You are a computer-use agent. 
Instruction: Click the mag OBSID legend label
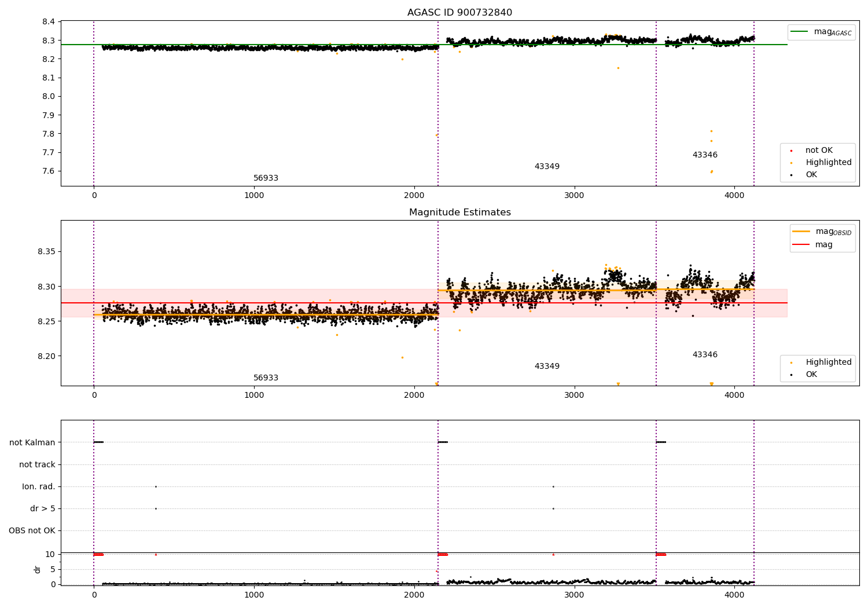(833, 232)
